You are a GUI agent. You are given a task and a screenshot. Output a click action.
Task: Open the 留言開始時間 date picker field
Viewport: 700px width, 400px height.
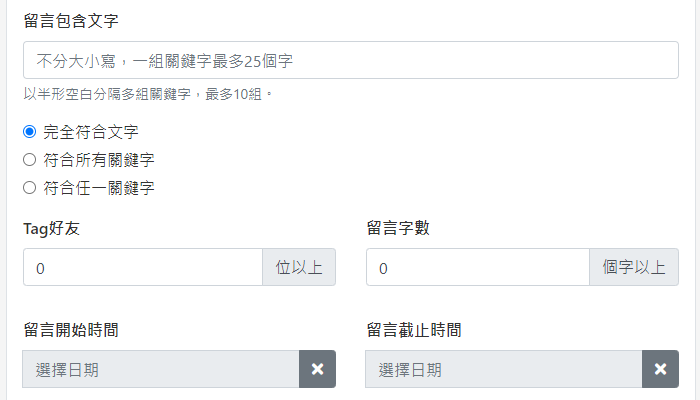(160, 369)
